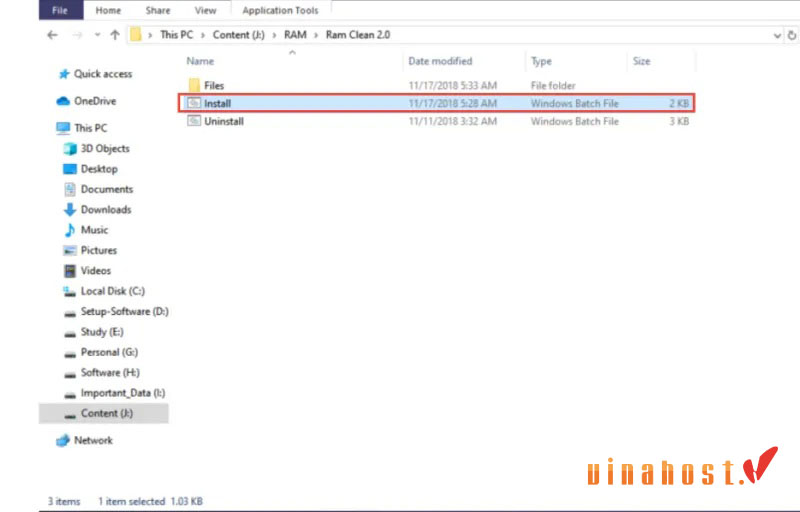Click the Back navigation arrow
800x512 pixels.
click(x=52, y=34)
